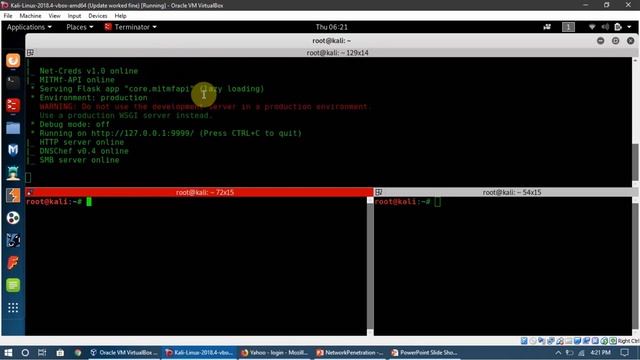The image size is (640, 360).
Task: Open Microsoft Store on the taskbar
Action: tap(60, 353)
